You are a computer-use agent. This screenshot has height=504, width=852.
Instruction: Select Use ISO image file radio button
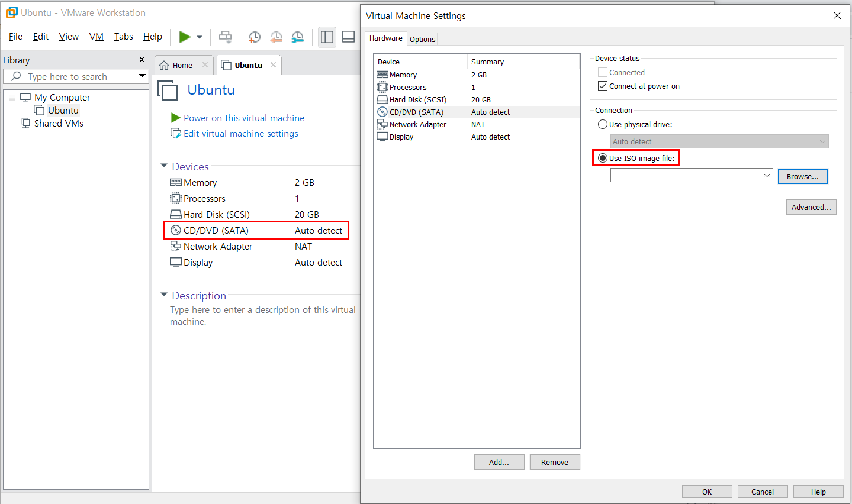[603, 158]
